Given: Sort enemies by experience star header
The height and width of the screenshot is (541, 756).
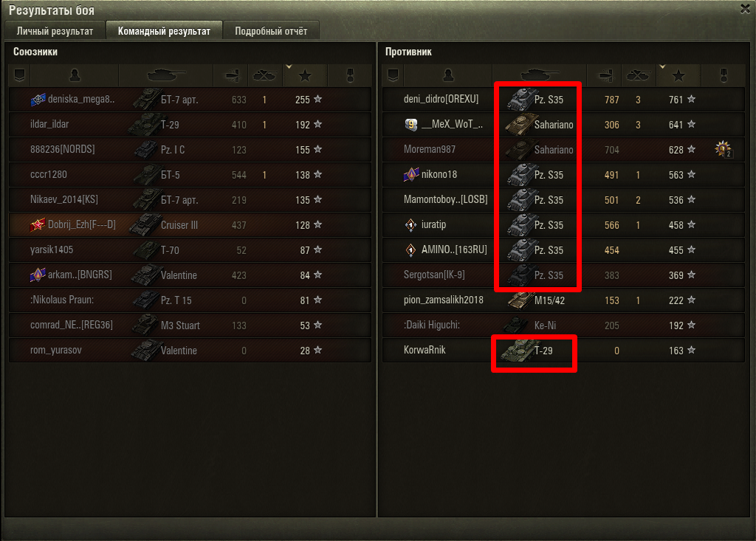Looking at the screenshot, I should click(x=678, y=75).
